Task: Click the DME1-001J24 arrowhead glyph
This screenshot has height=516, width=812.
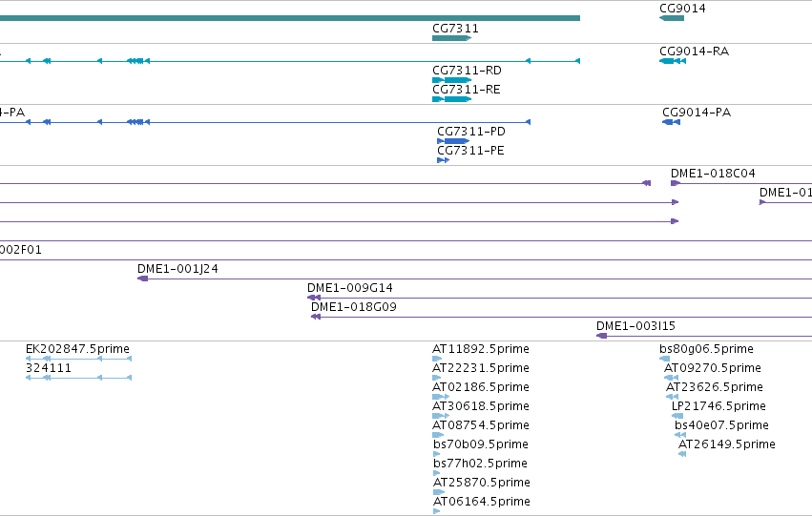Action: 142,279
